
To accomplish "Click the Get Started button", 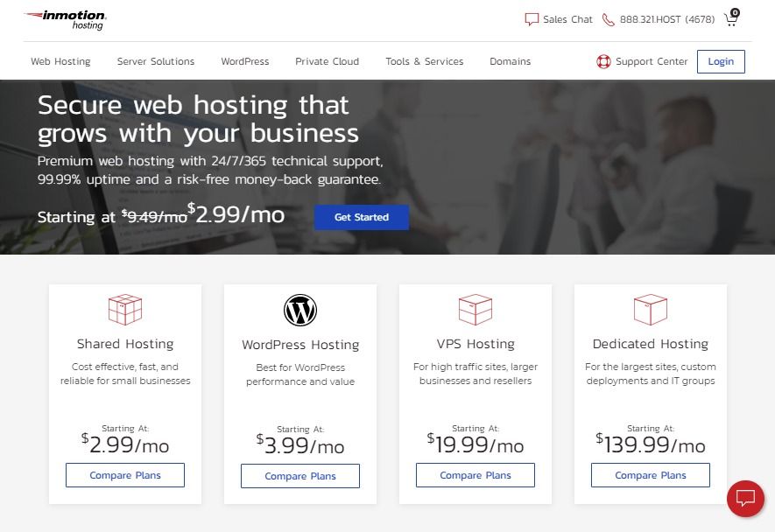I will pyautogui.click(x=362, y=217).
